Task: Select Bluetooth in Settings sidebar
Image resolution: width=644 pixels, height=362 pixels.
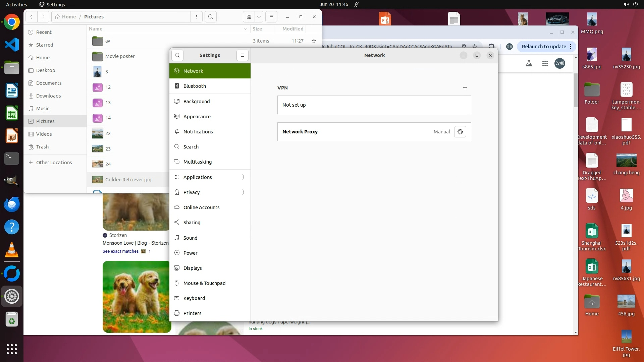Action: (x=195, y=86)
